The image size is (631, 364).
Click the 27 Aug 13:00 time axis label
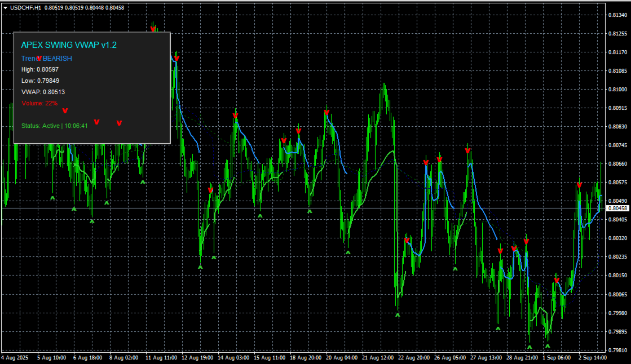(x=486, y=358)
